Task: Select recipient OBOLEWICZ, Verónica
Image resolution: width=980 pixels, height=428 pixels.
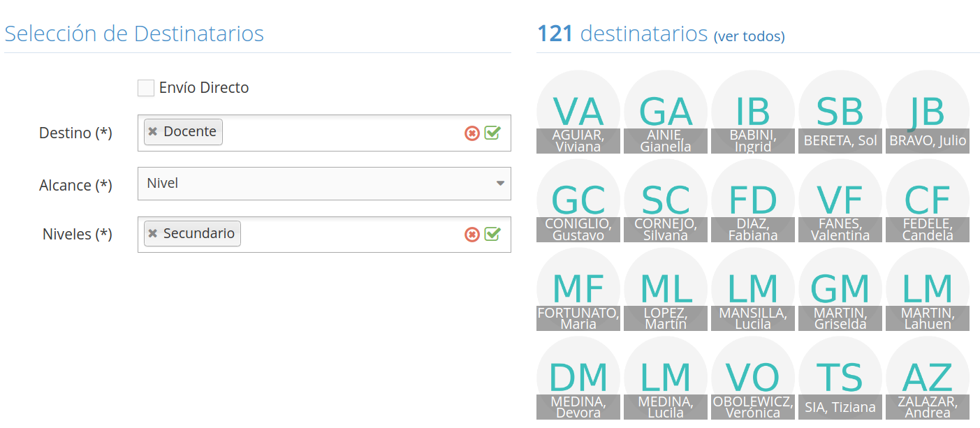Action: tap(753, 378)
